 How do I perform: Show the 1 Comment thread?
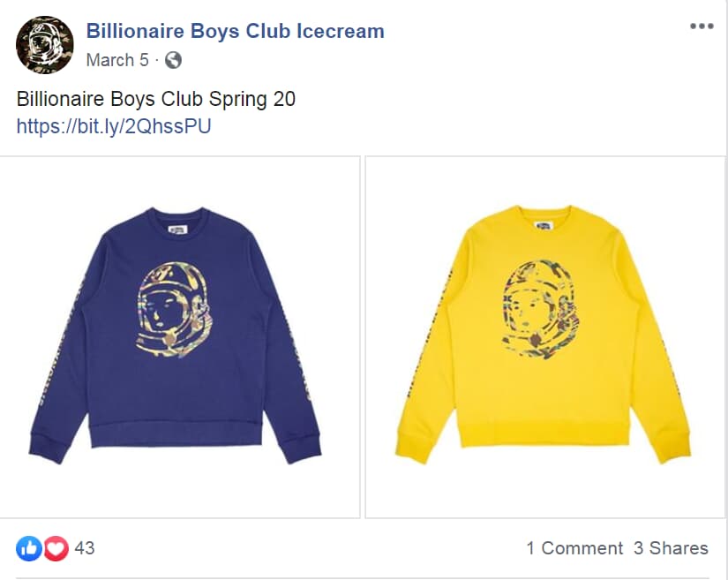(x=574, y=548)
